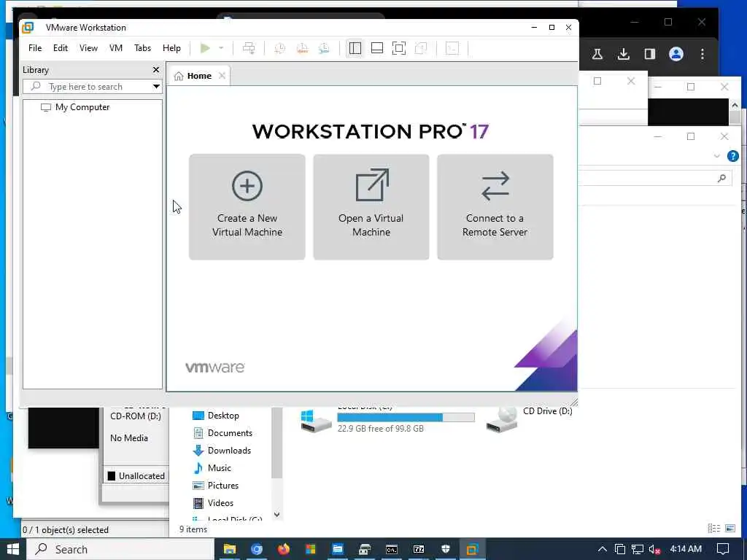Click Send Ctrl+Alt+Del toolbar icon
Viewport: 747px width, 560px height.
tap(249, 48)
